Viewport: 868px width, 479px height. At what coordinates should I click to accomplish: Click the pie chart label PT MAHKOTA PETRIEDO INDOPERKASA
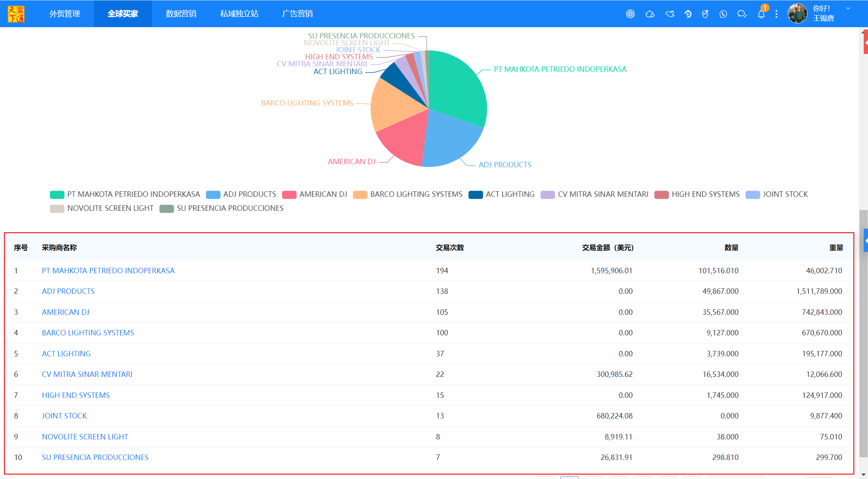point(560,69)
